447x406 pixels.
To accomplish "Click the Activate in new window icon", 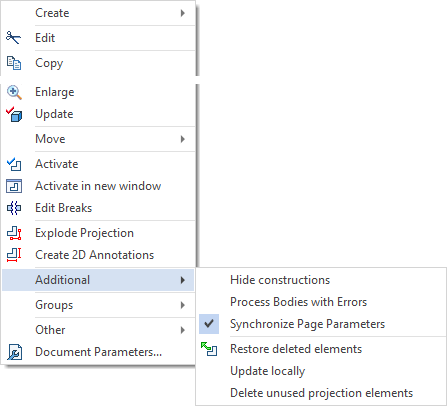I will click(x=14, y=186).
